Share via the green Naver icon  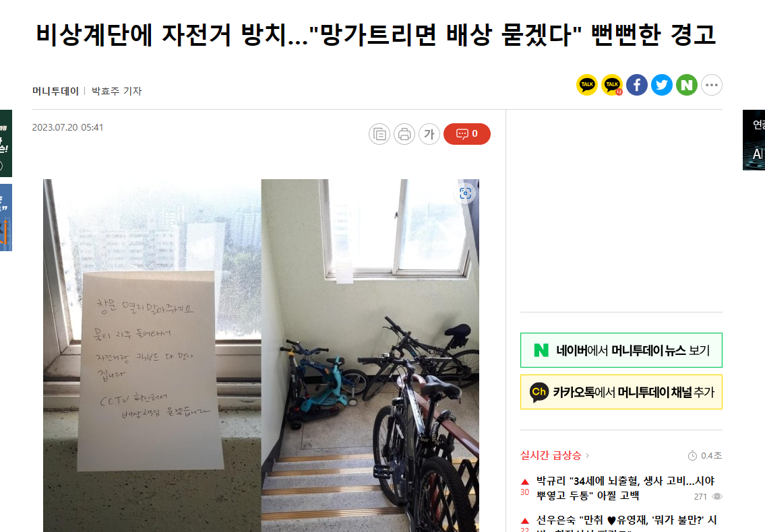coord(686,85)
